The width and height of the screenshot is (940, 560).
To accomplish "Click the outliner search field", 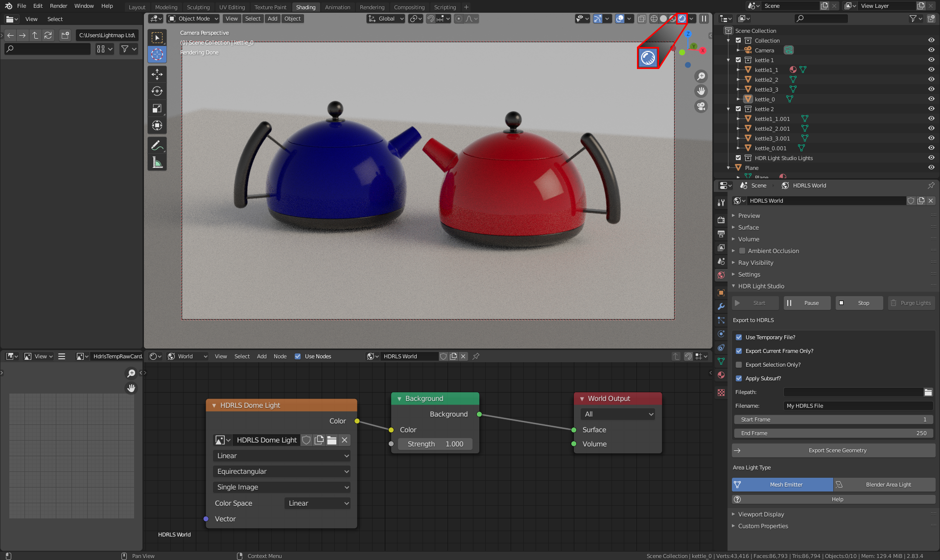I will click(x=821, y=19).
